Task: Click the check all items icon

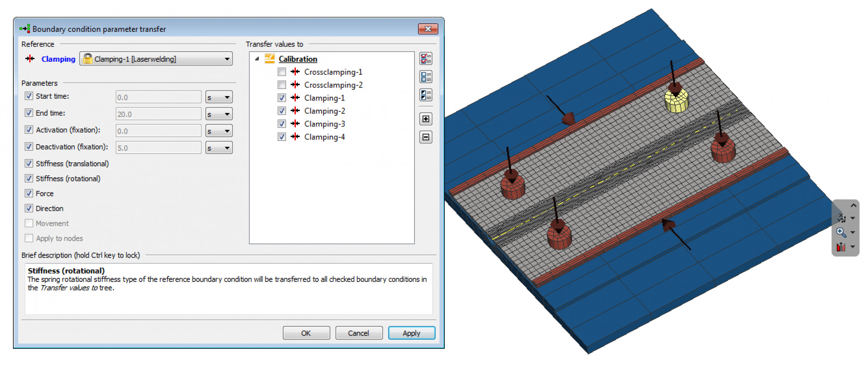Action: coord(426,59)
